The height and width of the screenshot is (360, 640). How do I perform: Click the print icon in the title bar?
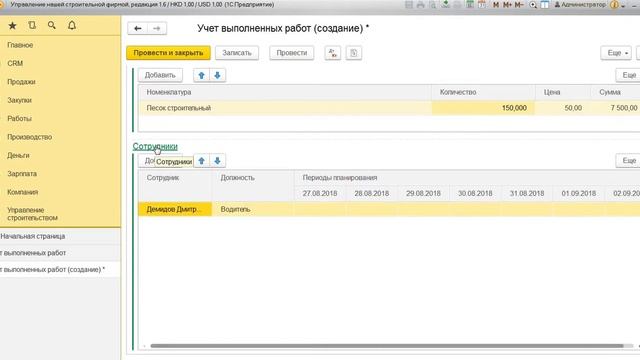pyautogui.click(x=420, y=4)
